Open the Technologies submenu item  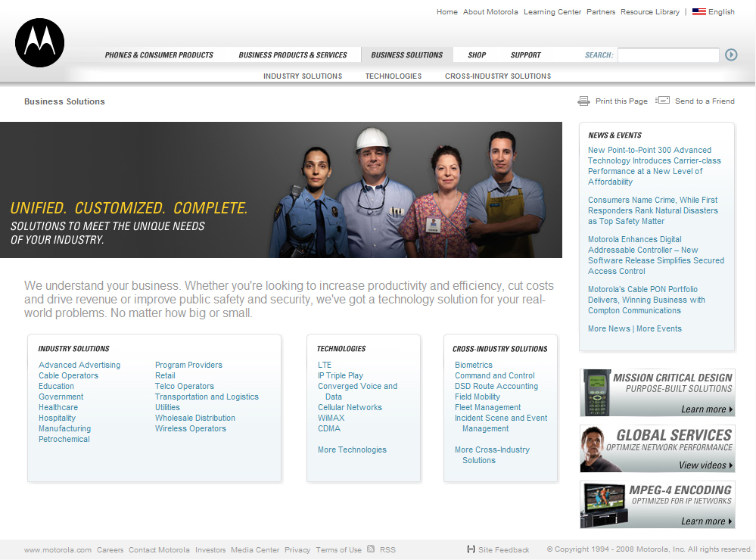point(394,76)
